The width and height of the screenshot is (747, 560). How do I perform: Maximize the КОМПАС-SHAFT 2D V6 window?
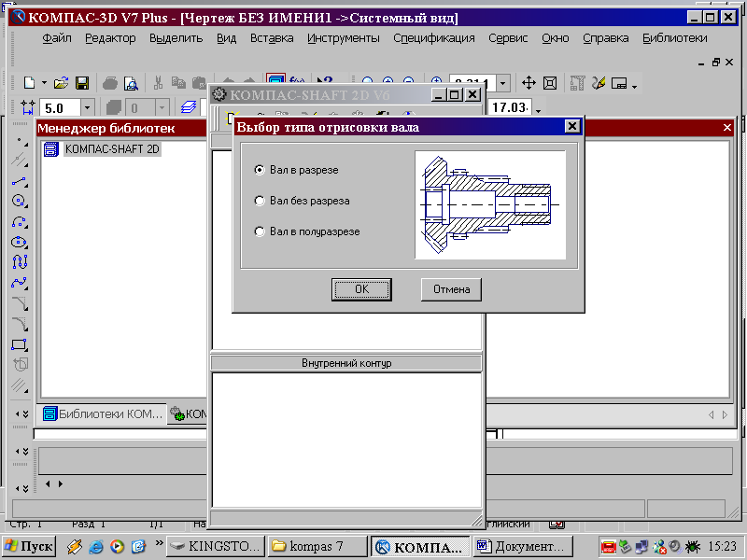click(455, 95)
